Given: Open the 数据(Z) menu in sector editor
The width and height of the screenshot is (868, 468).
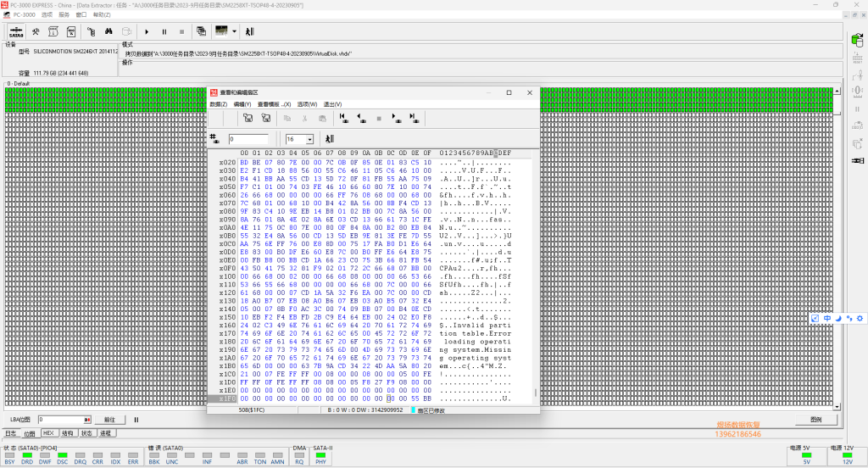Looking at the screenshot, I should tap(219, 104).
